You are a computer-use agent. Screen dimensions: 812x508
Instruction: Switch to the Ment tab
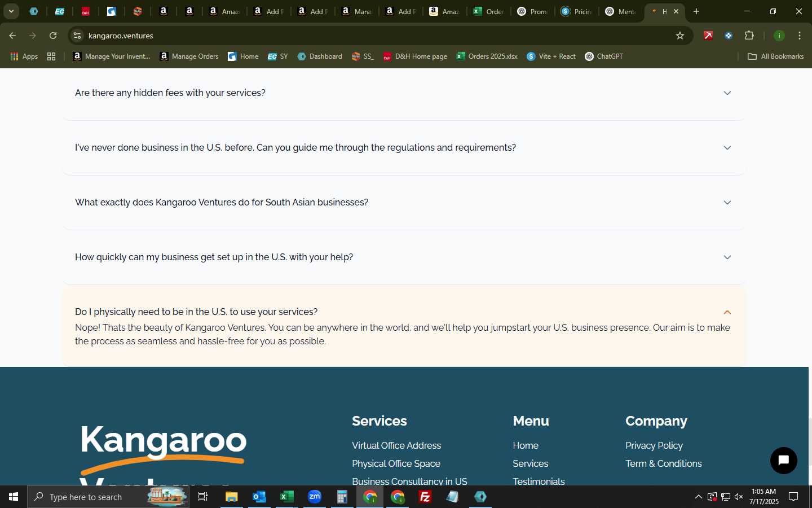coord(620,11)
